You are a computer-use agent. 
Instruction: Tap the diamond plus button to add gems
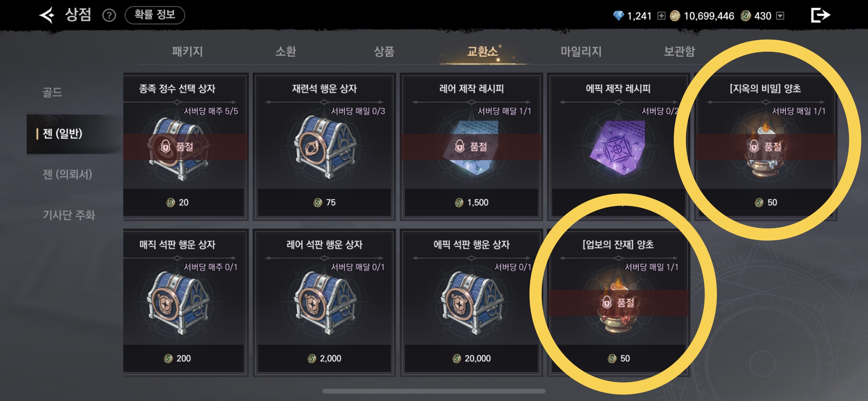[661, 16]
